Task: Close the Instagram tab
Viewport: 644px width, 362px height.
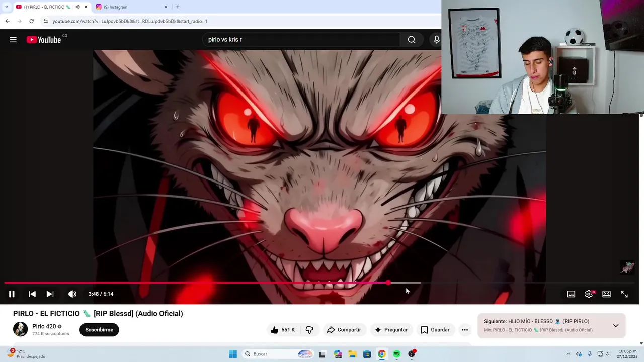Action: coord(166,7)
